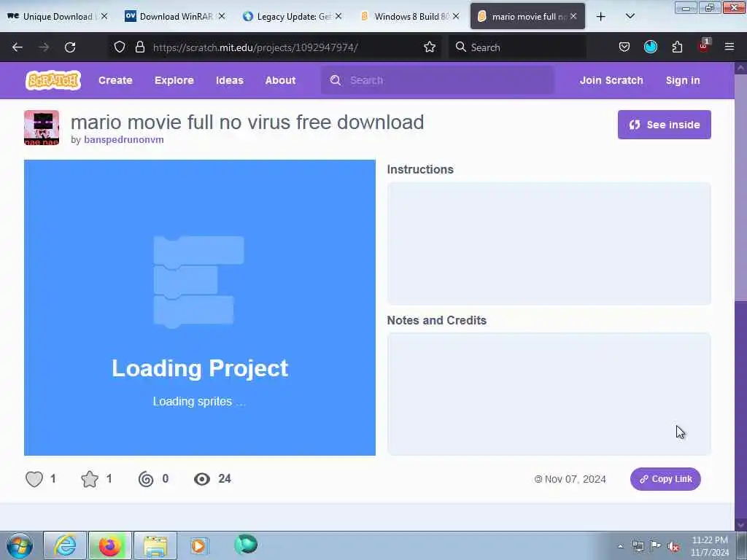Open the Pocket save icon
Viewport: 747px width, 560px height.
624,47
